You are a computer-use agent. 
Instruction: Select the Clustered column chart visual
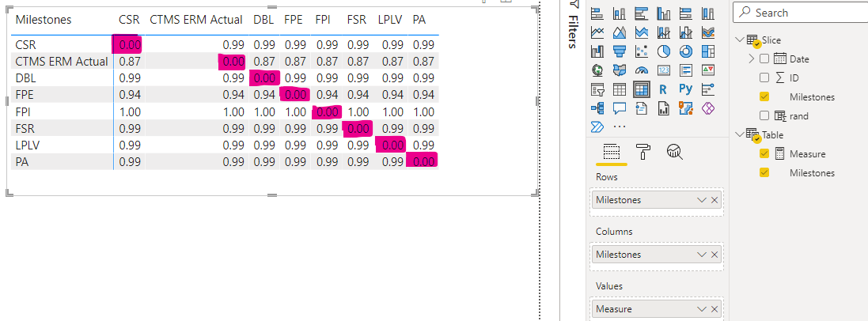(664, 13)
